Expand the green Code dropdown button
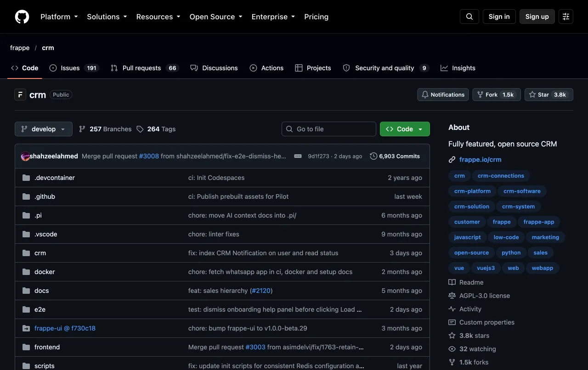Screen dimensions: 588x370 pos(405,129)
